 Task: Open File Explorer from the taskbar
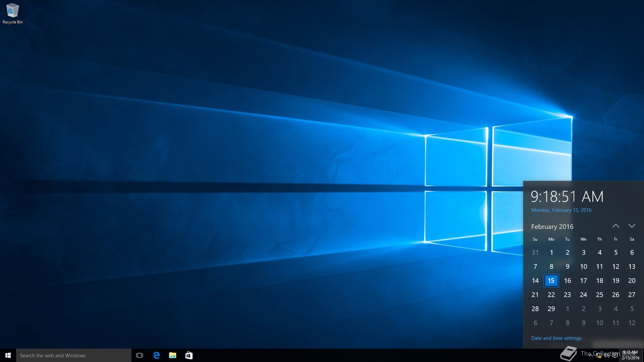[x=173, y=355]
